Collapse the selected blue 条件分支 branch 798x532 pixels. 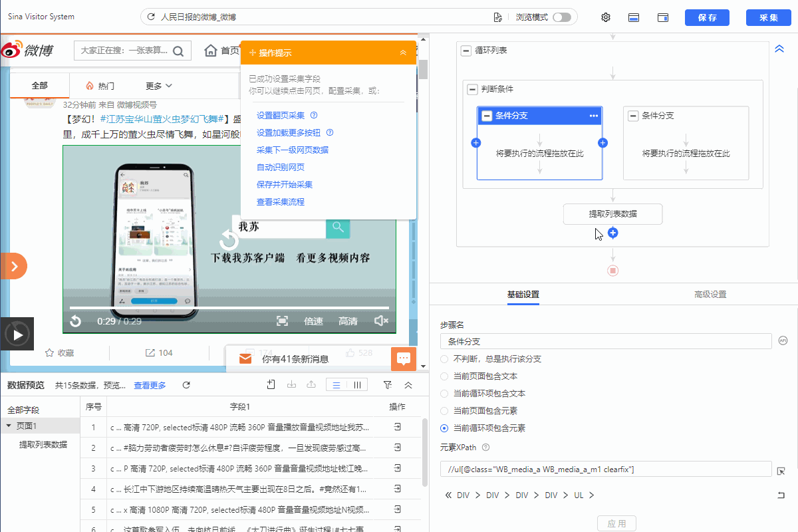click(x=487, y=116)
